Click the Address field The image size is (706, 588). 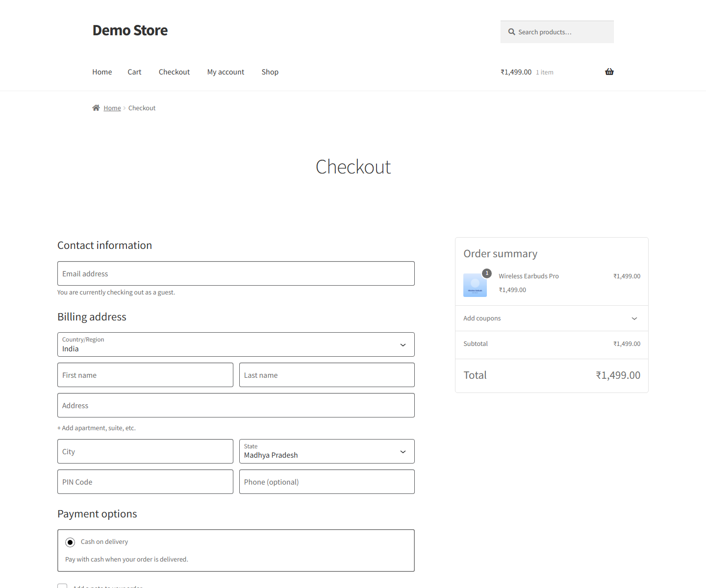pyautogui.click(x=236, y=405)
